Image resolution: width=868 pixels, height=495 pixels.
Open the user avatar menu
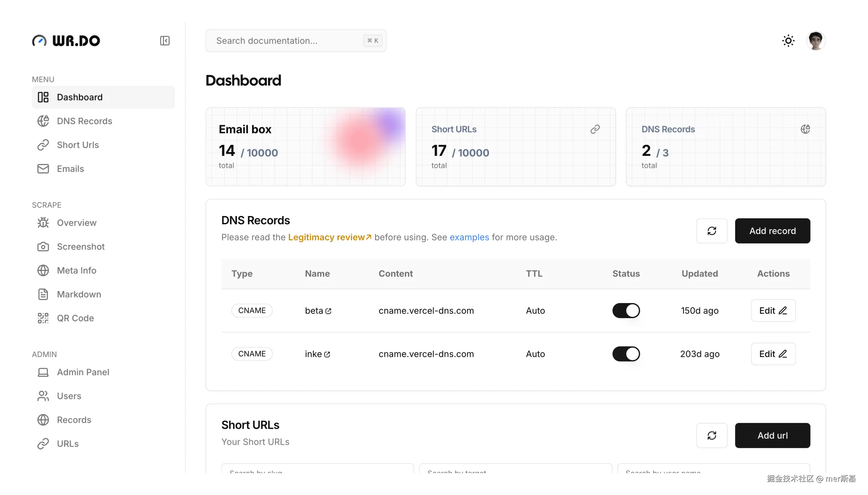tap(816, 41)
